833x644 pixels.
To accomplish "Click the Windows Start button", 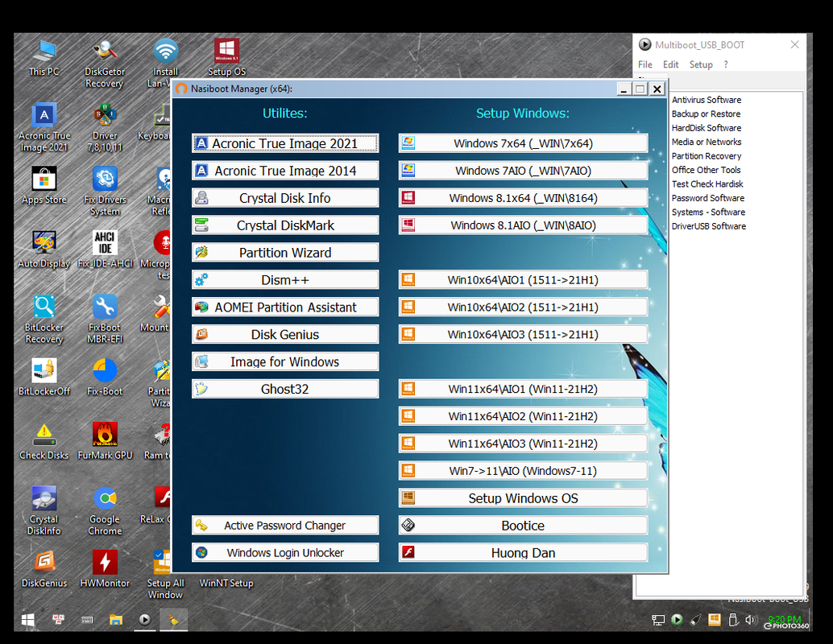I will (x=27, y=620).
